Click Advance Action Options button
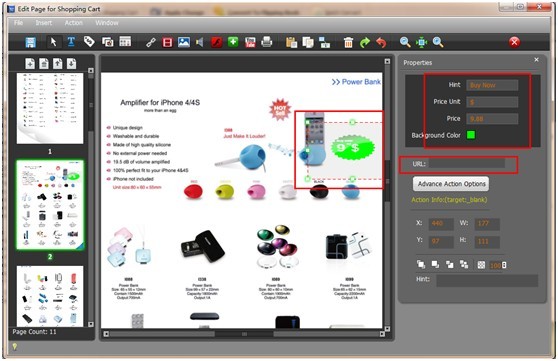The image size is (558, 361). pyautogui.click(x=451, y=184)
